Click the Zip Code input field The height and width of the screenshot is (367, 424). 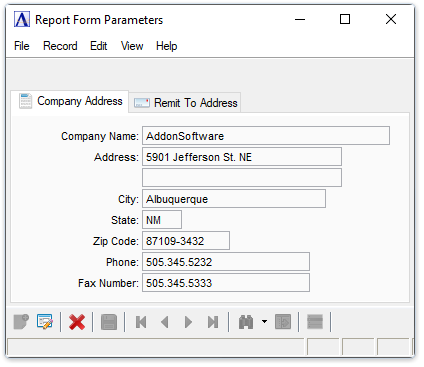(186, 241)
